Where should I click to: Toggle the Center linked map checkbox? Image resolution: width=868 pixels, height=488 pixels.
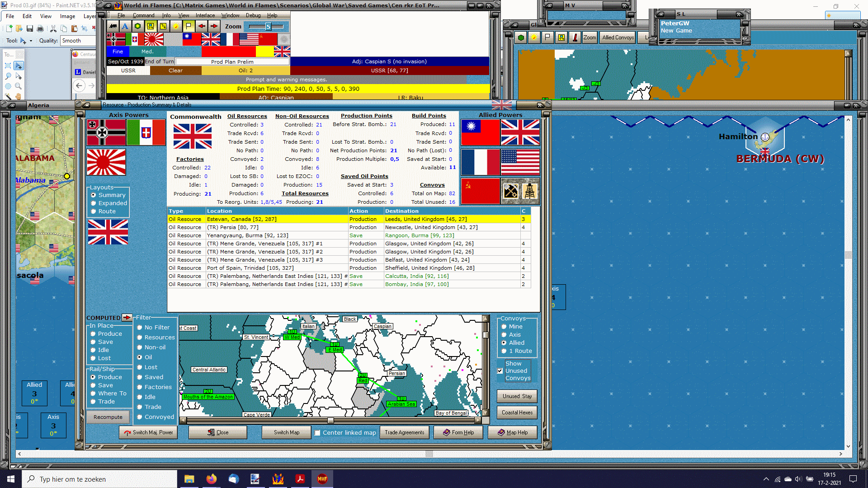[x=317, y=433]
